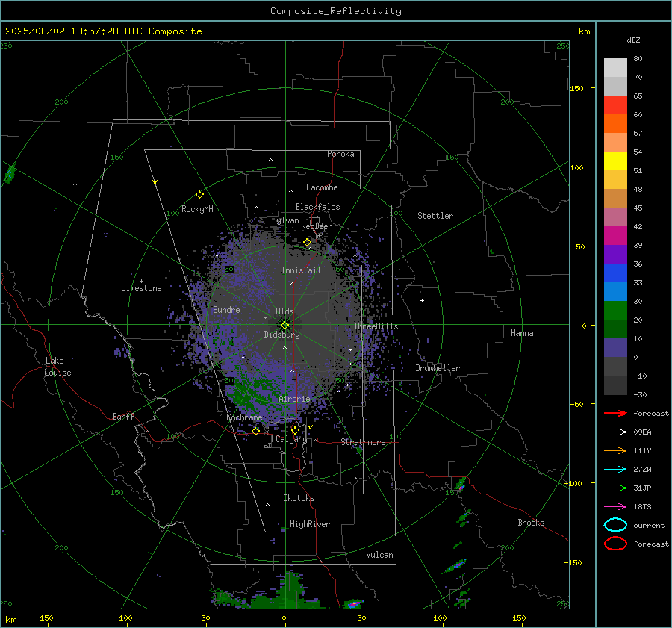The height and width of the screenshot is (628, 672).
Task: Click the red forecast arrow in legend
Action: click(x=615, y=413)
